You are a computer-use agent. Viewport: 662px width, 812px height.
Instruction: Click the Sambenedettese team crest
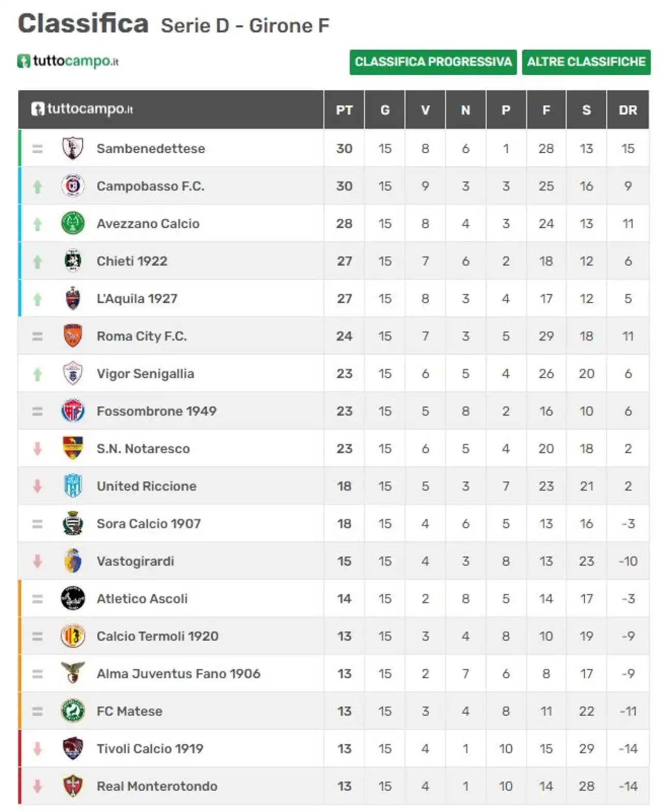tap(73, 148)
